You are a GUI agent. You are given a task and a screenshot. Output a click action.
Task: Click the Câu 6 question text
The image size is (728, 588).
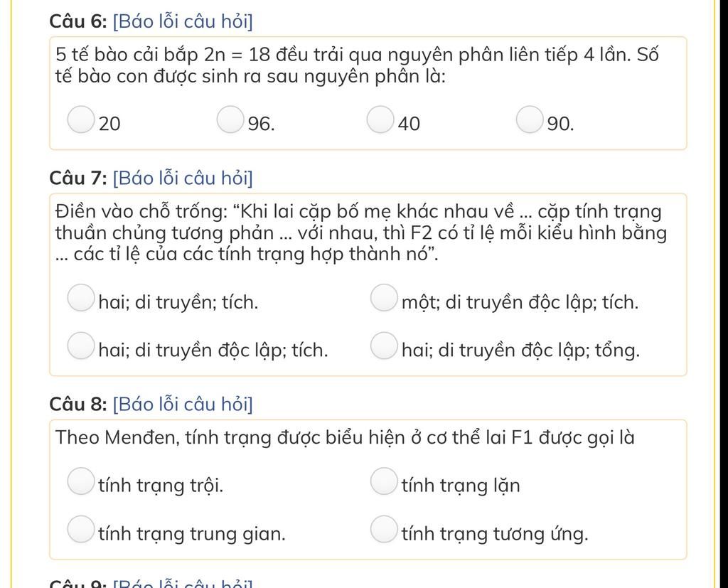click(x=357, y=65)
